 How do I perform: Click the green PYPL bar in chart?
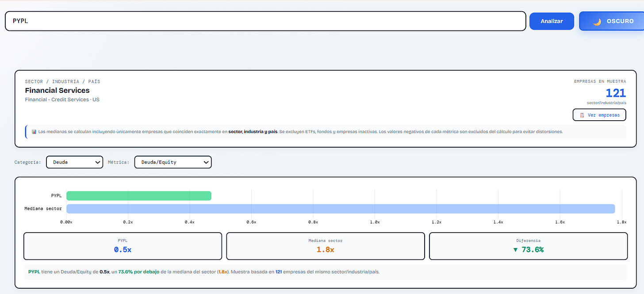(x=139, y=195)
